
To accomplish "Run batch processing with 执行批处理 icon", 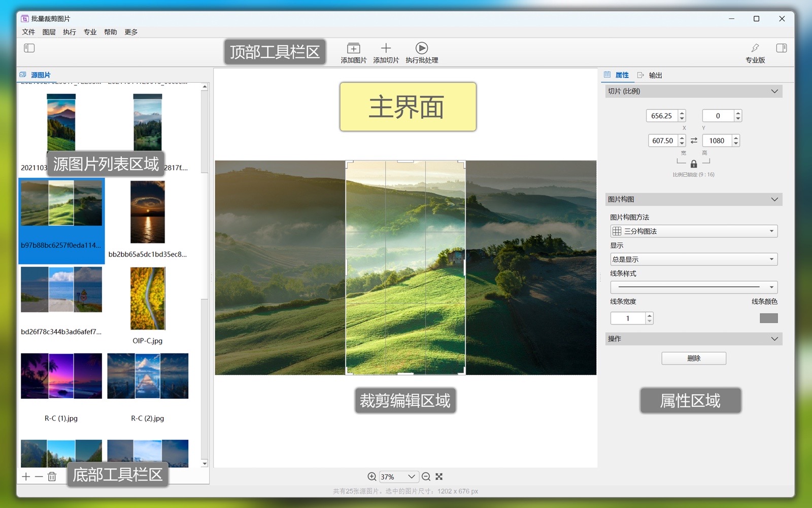I will [421, 49].
